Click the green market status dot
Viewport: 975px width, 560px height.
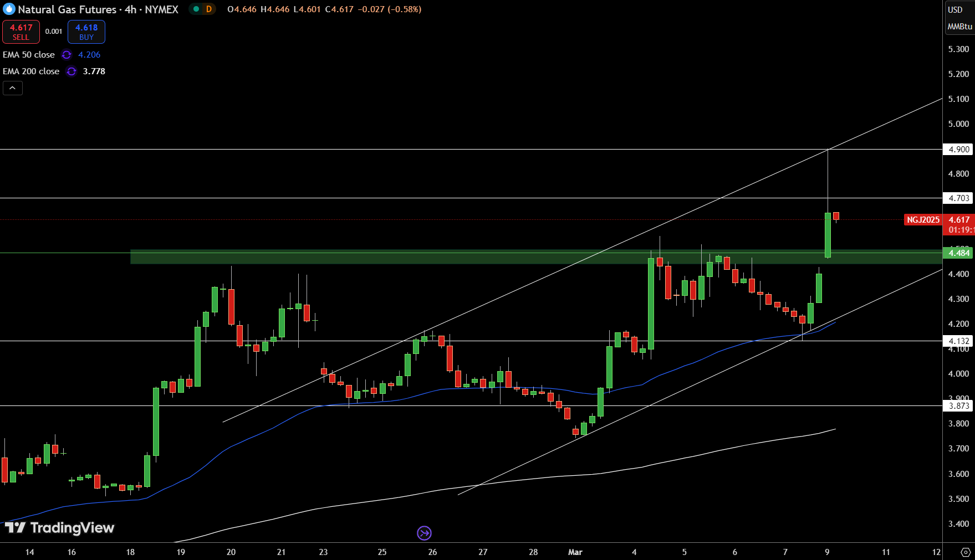coord(196,9)
